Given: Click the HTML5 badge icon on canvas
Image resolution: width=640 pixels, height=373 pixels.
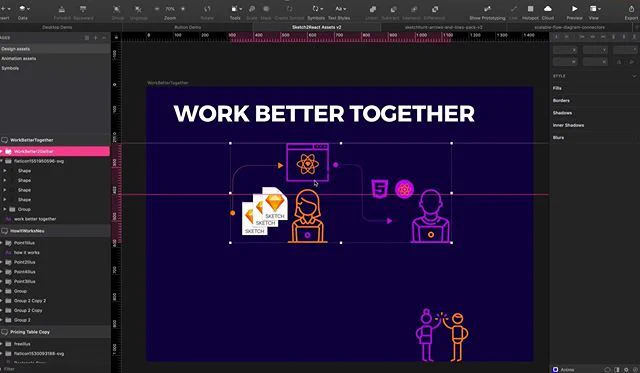Looking at the screenshot, I should click(x=380, y=189).
